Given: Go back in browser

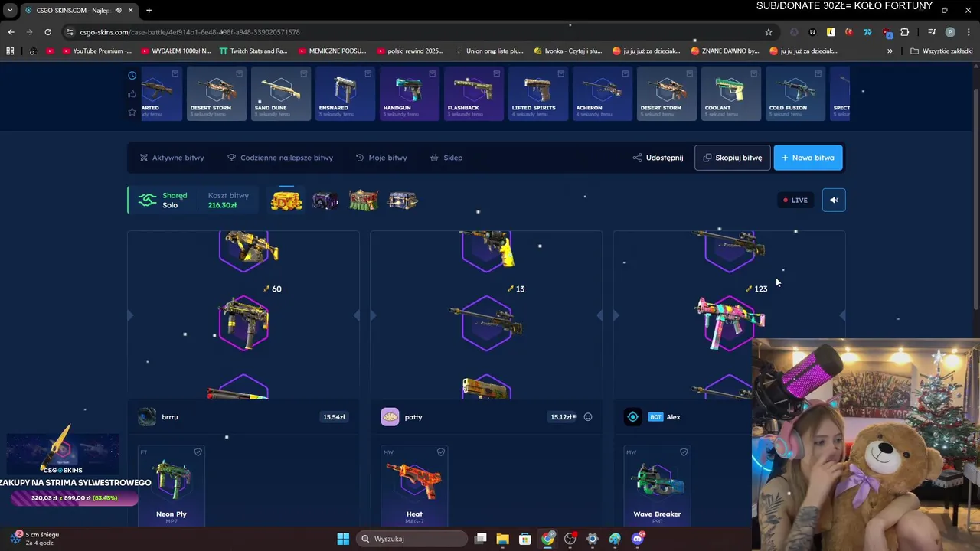Looking at the screenshot, I should click(11, 32).
